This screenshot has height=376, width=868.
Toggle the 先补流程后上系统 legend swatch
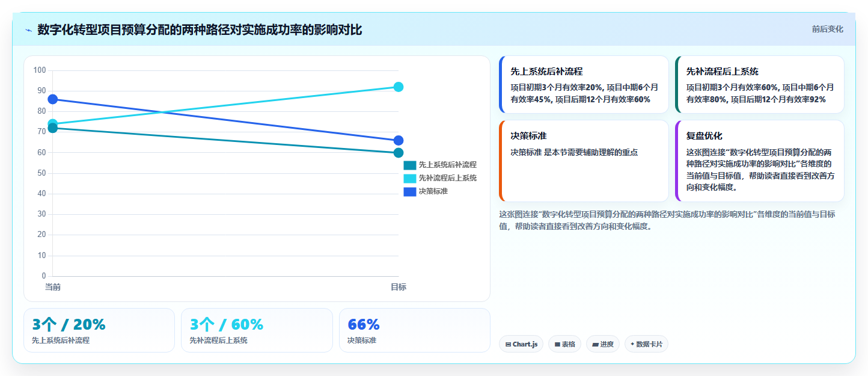tap(410, 178)
